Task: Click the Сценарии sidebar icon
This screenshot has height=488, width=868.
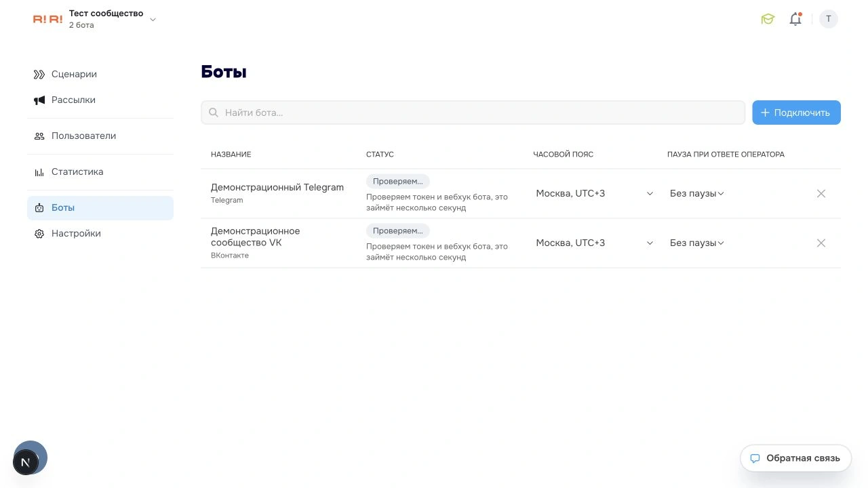Action: click(x=39, y=75)
